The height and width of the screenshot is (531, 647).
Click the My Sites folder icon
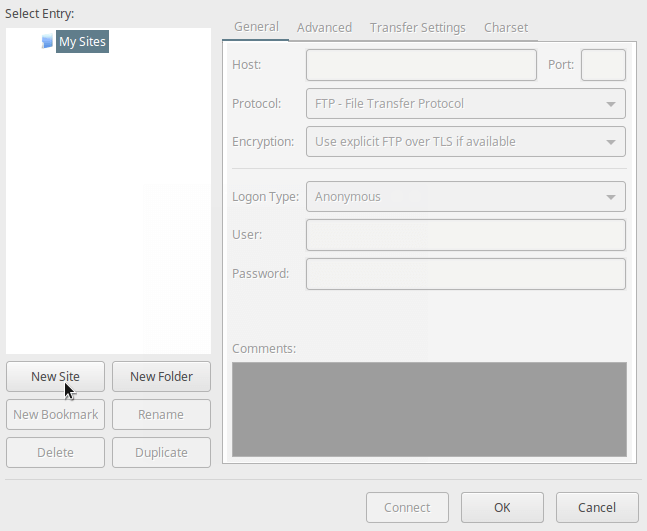47,42
